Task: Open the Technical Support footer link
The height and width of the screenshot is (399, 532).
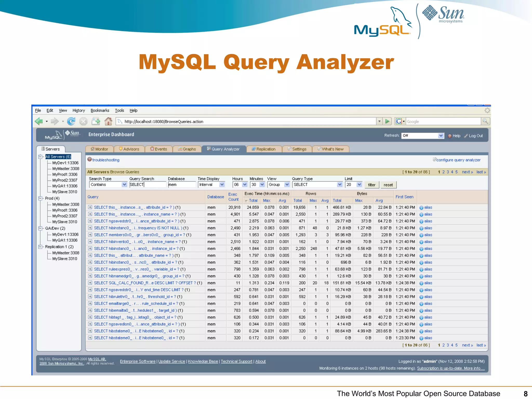Action: coord(236,361)
